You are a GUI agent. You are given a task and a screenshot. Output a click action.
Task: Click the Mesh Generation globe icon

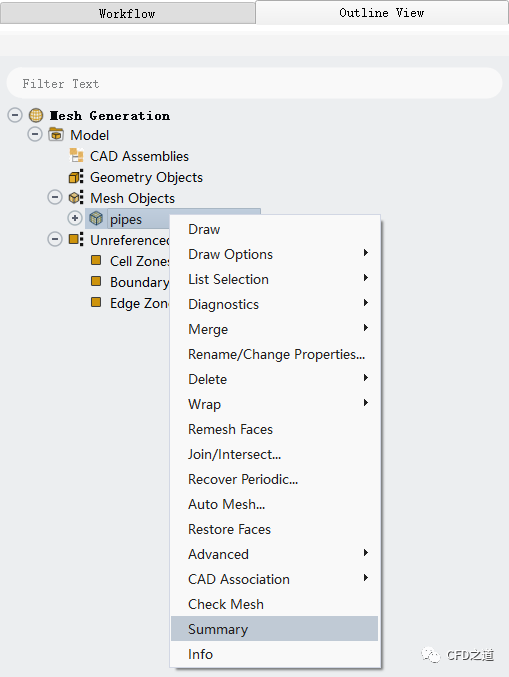click(36, 115)
